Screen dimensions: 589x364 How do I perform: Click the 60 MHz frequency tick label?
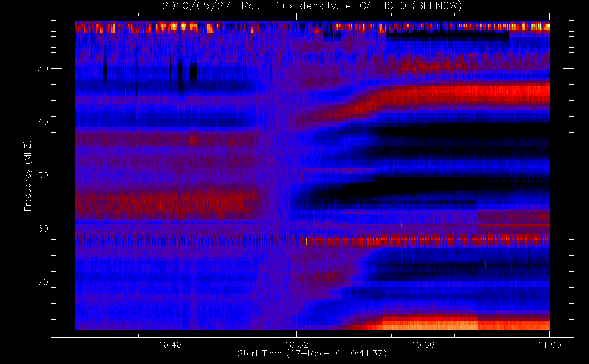pyautogui.click(x=43, y=229)
